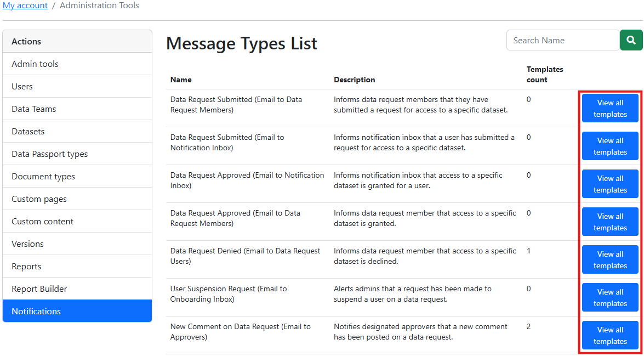Open the My account breadcrumb link
Image resolution: width=644 pixels, height=356 pixels.
25,5
